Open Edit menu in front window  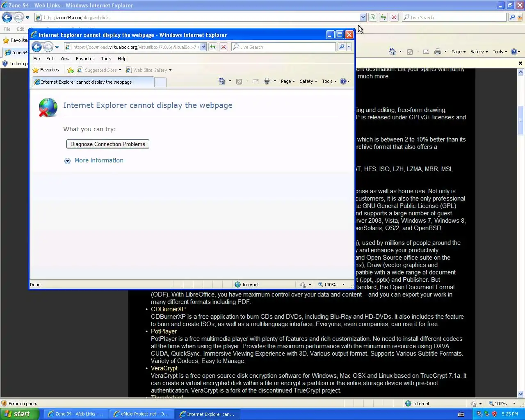click(50, 59)
